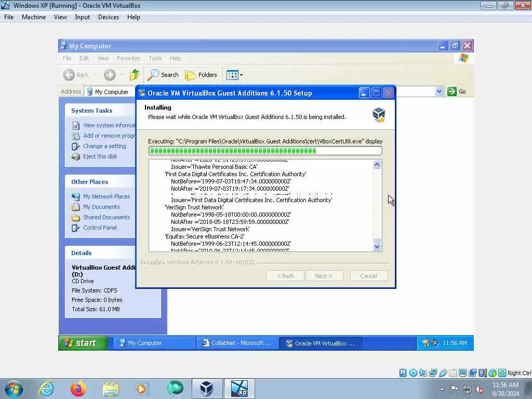Collapse the System Tasks panel header
Screen dimensions: 532x399
[x=100, y=111]
